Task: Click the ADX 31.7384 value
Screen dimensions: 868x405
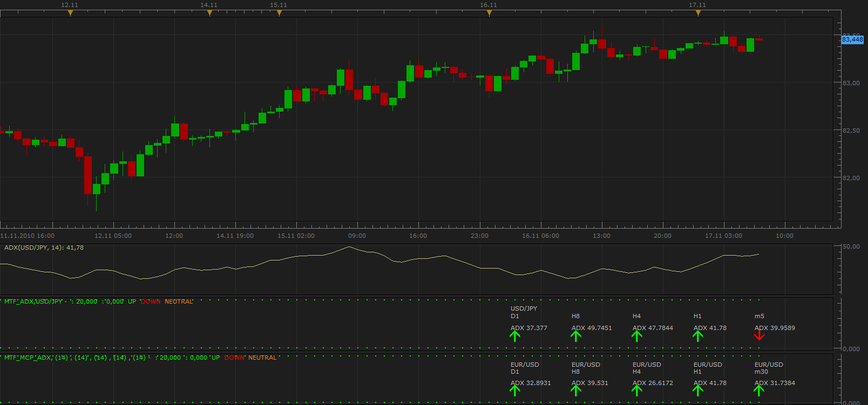Action: (775, 383)
